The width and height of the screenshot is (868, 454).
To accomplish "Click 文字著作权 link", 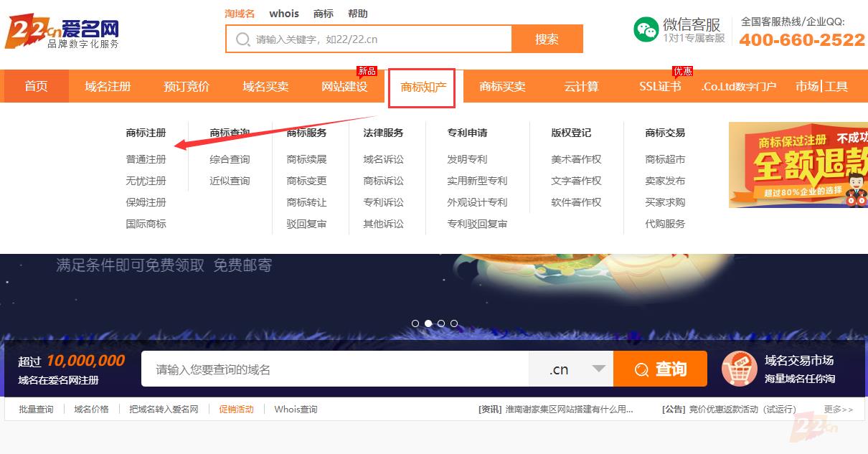I will [576, 181].
